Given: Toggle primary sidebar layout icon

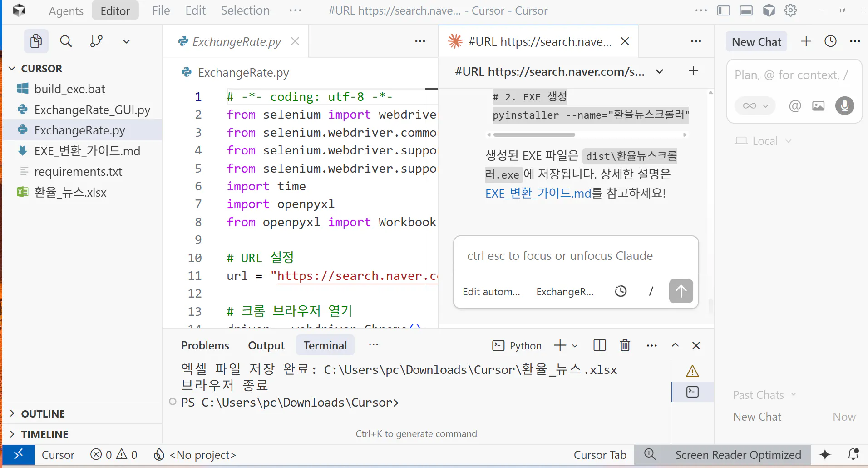Looking at the screenshot, I should [x=724, y=10].
